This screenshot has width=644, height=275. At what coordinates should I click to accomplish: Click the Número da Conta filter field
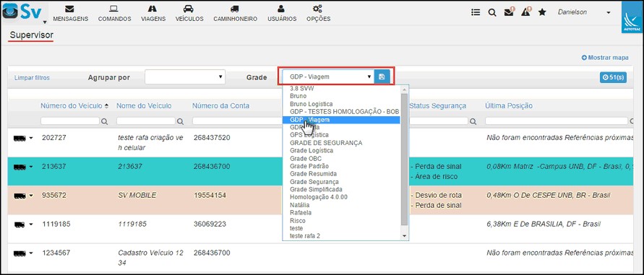(237, 121)
